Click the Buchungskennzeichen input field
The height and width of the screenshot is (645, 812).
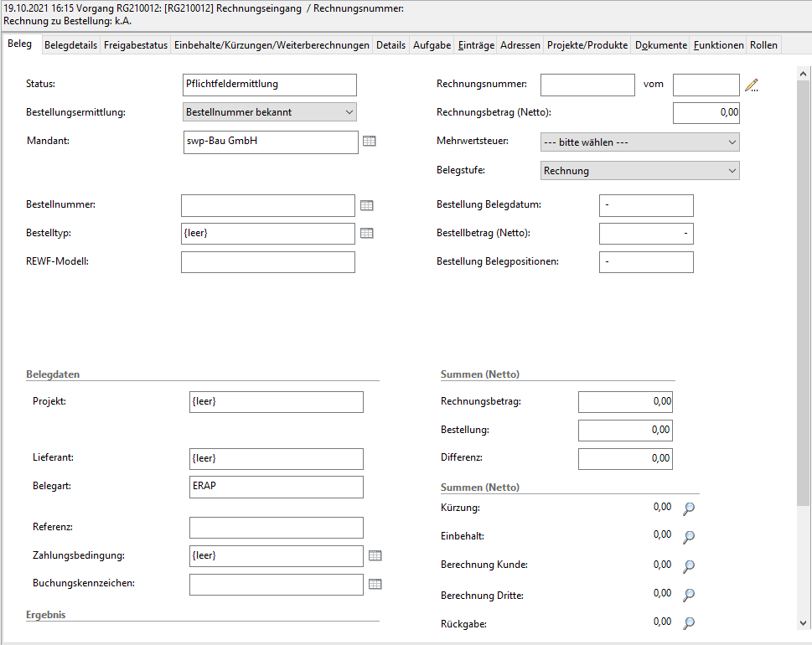coord(277,585)
